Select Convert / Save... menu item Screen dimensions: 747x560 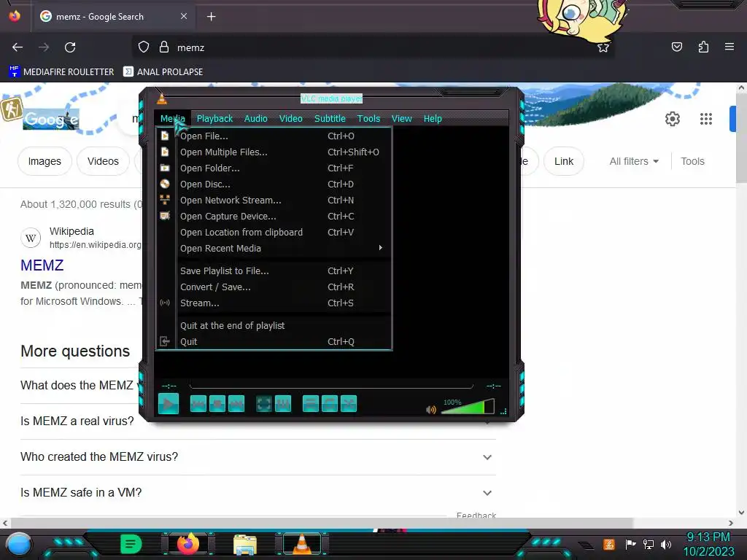point(285,287)
